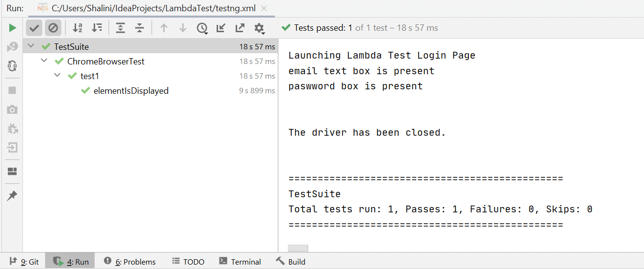Open test runner settings gear

260,28
